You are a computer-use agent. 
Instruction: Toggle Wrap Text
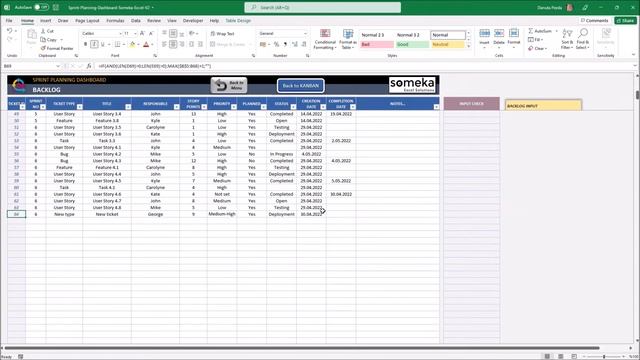pos(222,33)
